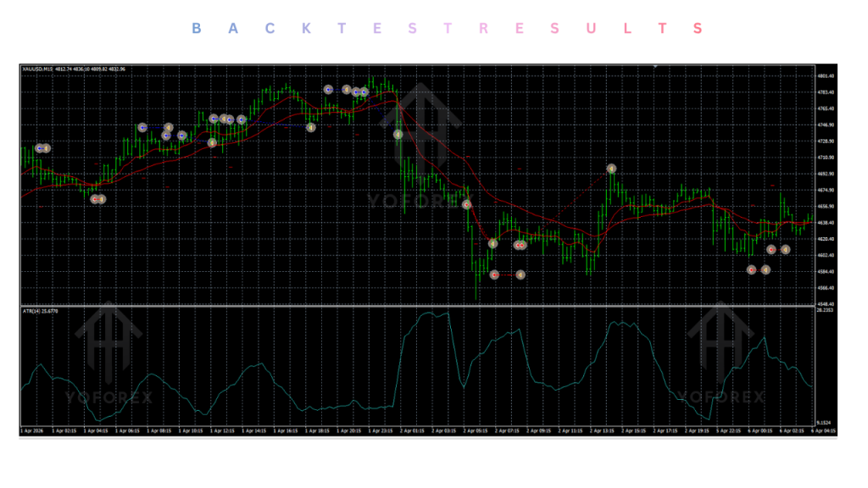Select the red sell marker near 4656.90 on 2 Apr

(x=467, y=205)
